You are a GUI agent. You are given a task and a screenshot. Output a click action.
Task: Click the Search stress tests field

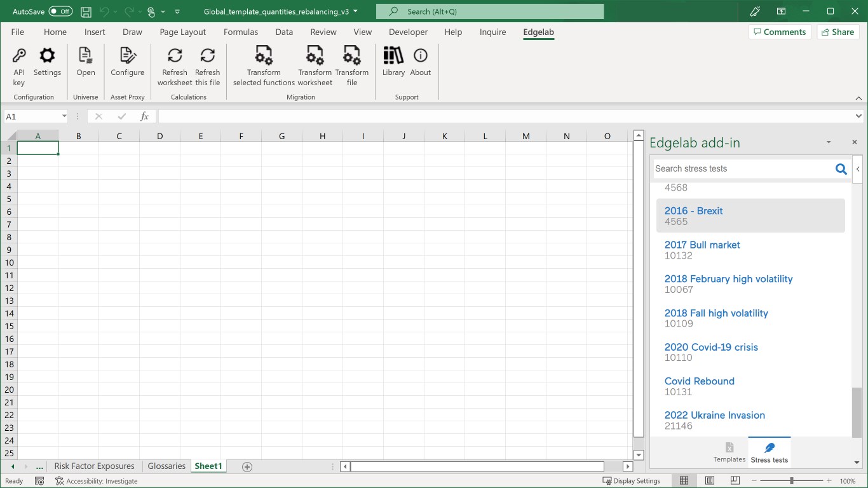(x=742, y=169)
